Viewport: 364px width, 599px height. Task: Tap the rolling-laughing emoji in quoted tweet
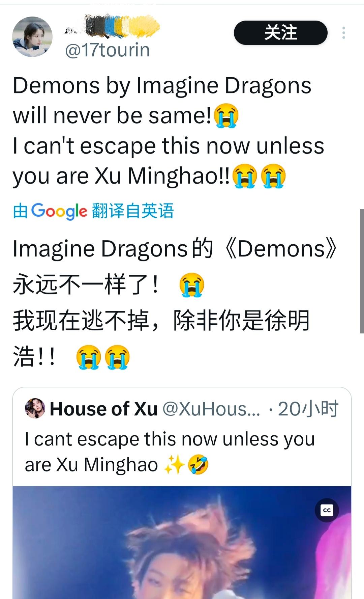198,465
